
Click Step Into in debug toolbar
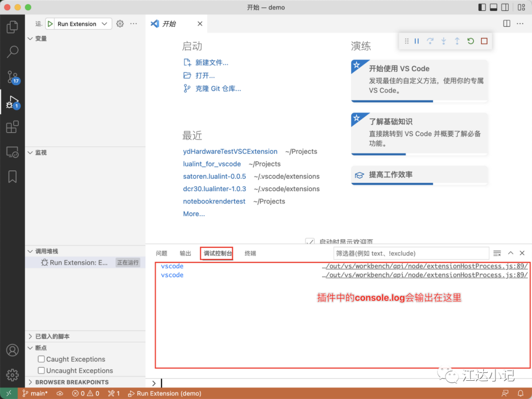[x=443, y=41]
